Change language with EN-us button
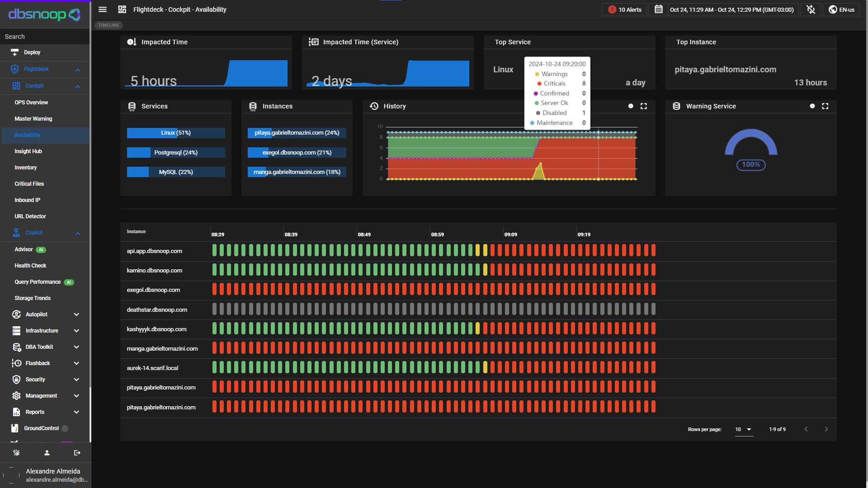 pos(841,9)
